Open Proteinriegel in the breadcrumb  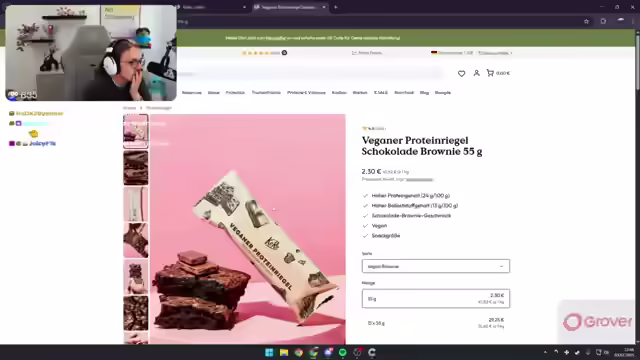[159, 108]
